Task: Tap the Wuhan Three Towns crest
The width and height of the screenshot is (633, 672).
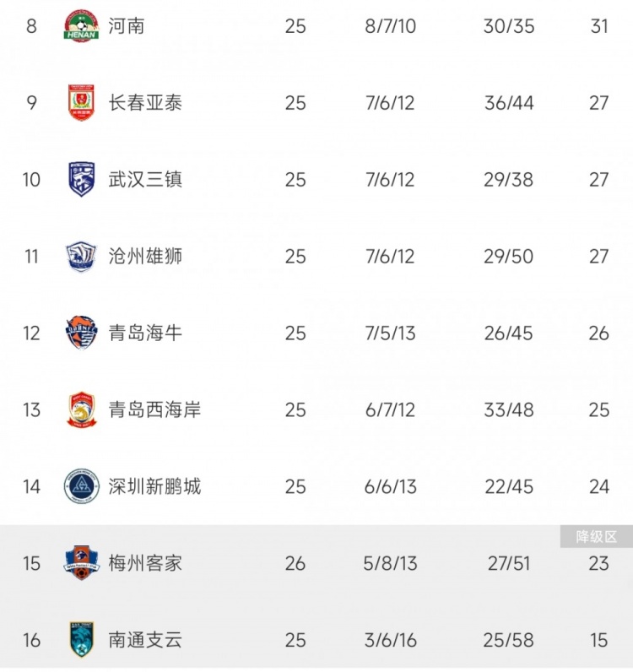Action: pyautogui.click(x=82, y=180)
